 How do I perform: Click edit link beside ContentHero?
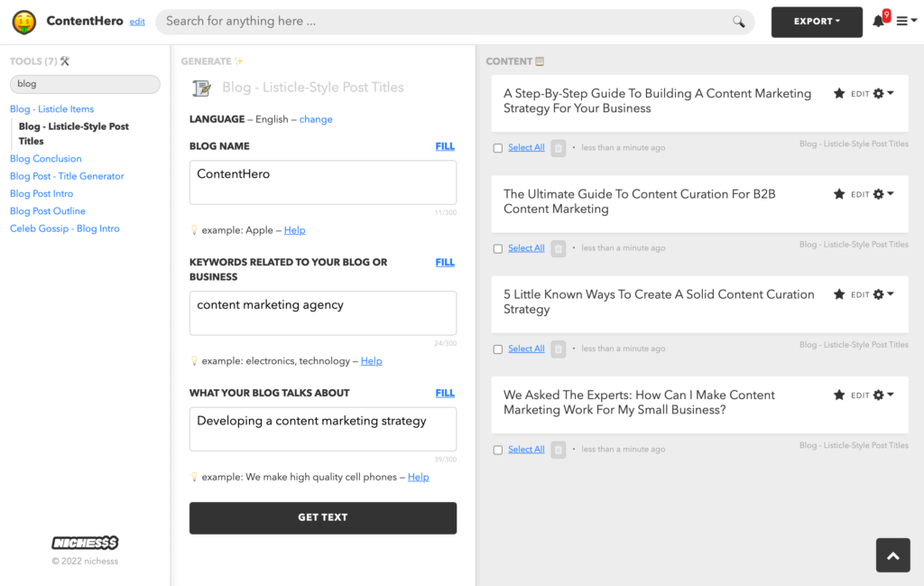click(x=137, y=22)
